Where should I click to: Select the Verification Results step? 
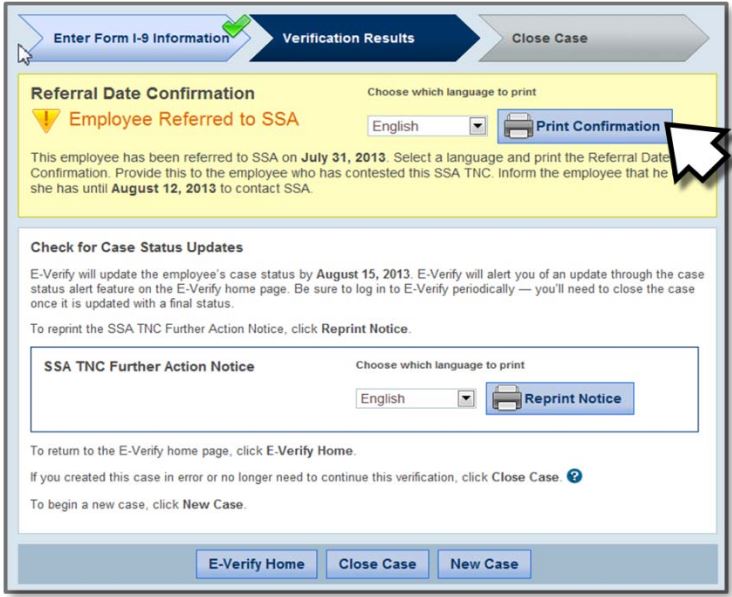pyautogui.click(x=348, y=39)
